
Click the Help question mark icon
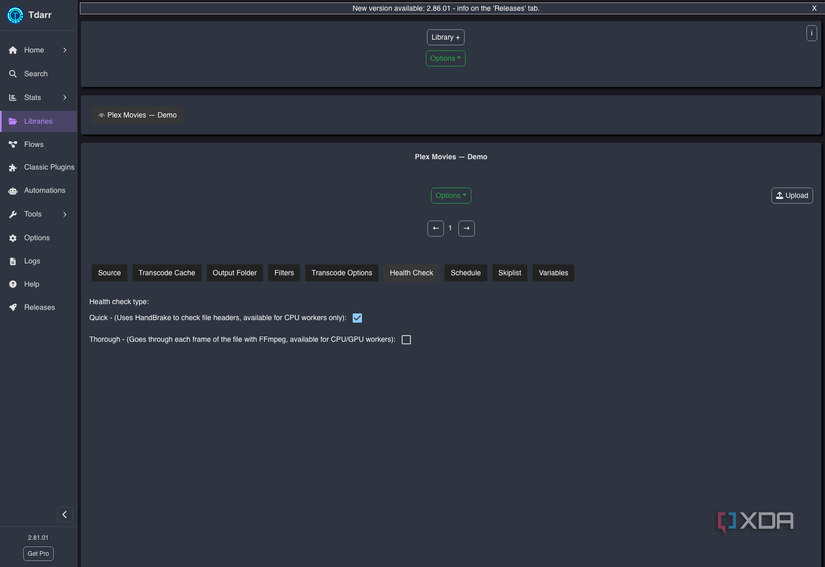tap(13, 284)
